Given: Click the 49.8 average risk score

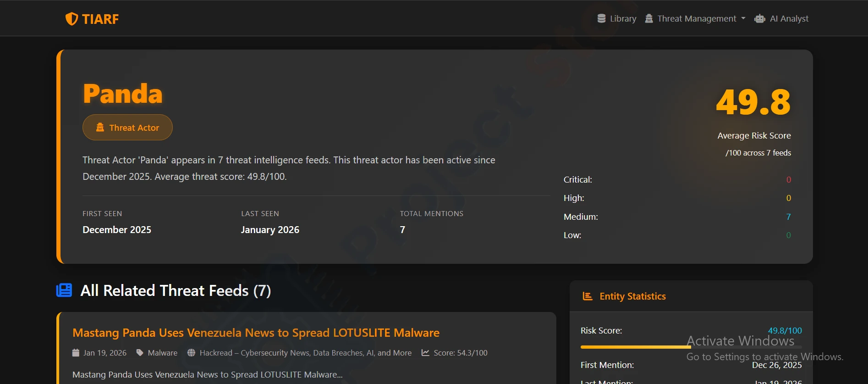Looking at the screenshot, I should point(753,102).
